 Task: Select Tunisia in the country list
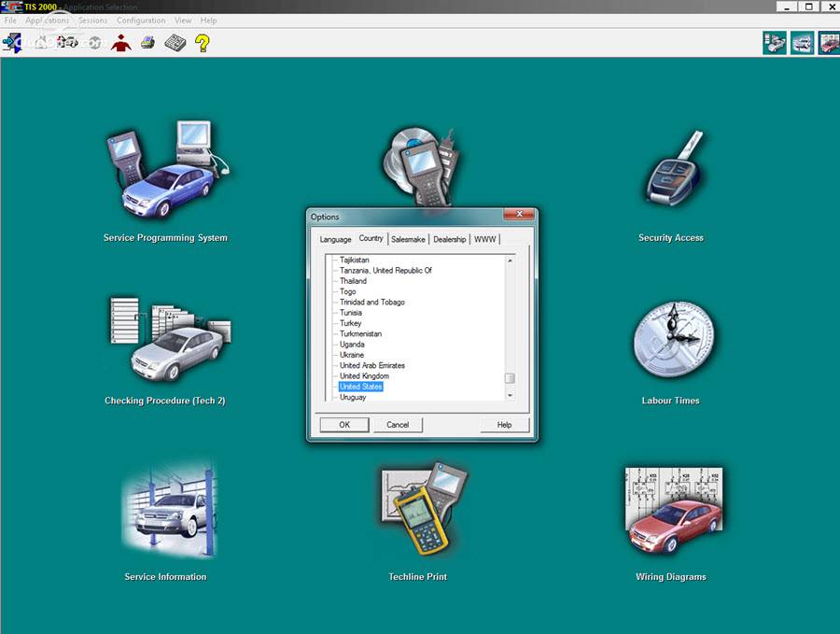coord(350,313)
